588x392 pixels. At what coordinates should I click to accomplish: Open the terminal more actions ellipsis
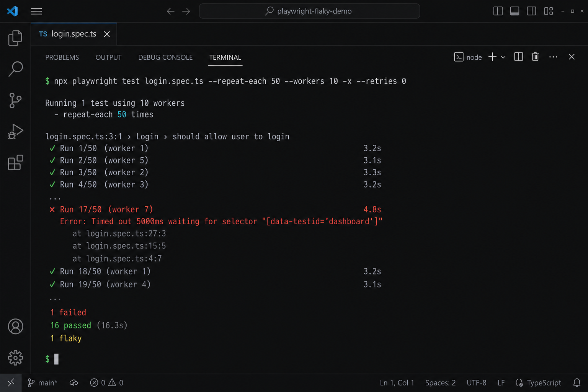tap(553, 57)
